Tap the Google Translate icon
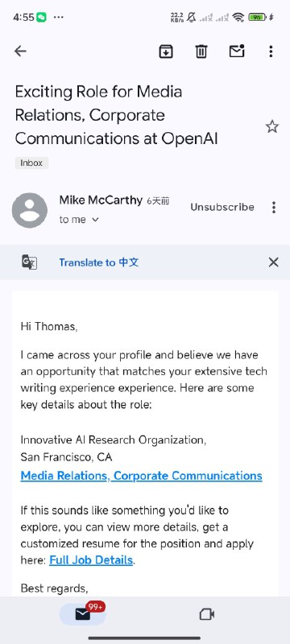 pyautogui.click(x=30, y=262)
